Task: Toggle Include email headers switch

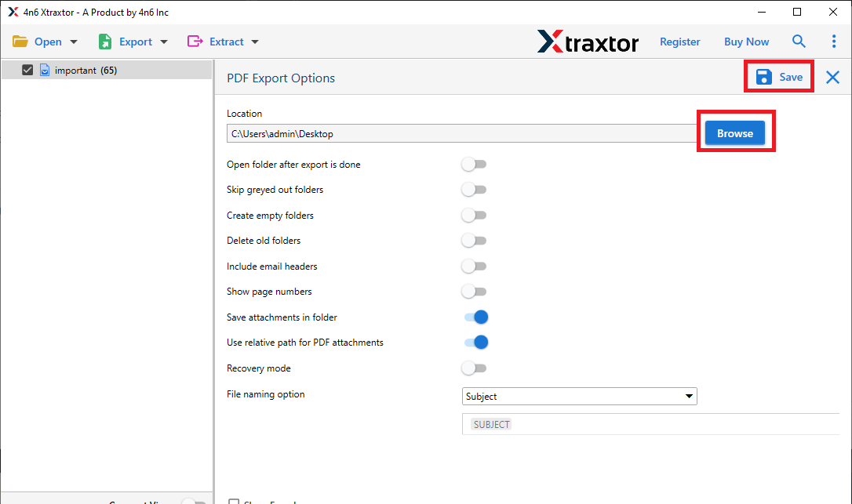Action: point(474,267)
